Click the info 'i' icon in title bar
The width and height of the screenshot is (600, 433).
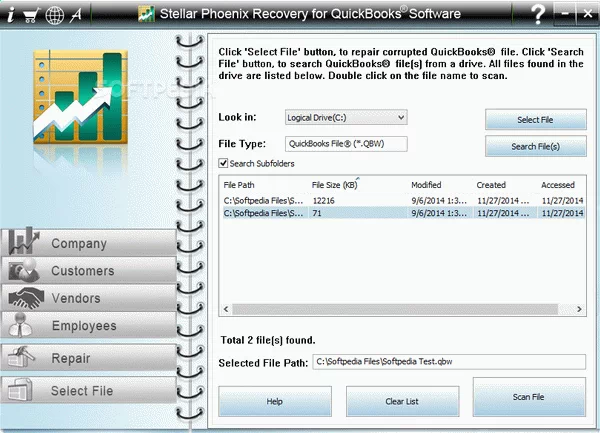click(9, 14)
